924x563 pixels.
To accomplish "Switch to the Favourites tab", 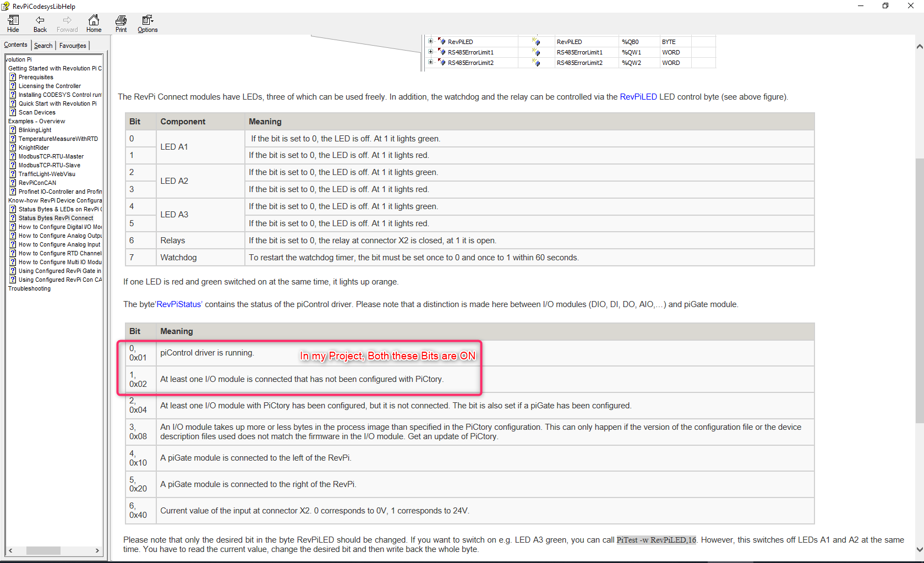I will 73,46.
